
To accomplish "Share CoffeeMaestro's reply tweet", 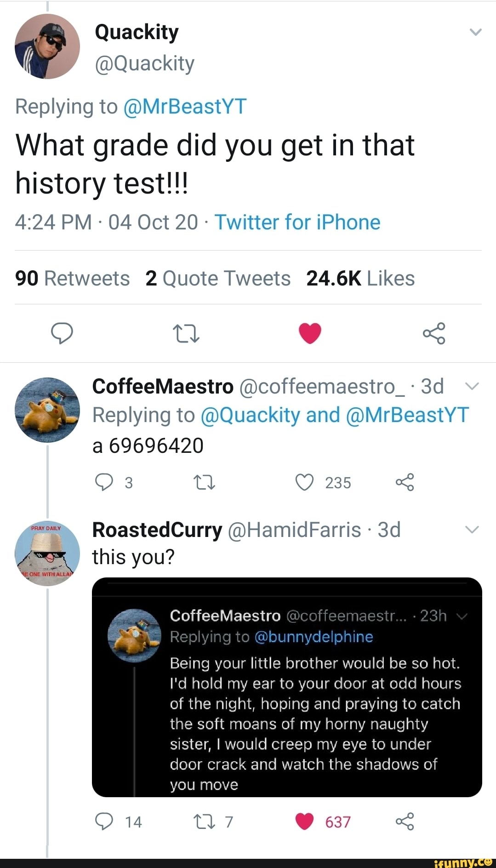I will (405, 482).
